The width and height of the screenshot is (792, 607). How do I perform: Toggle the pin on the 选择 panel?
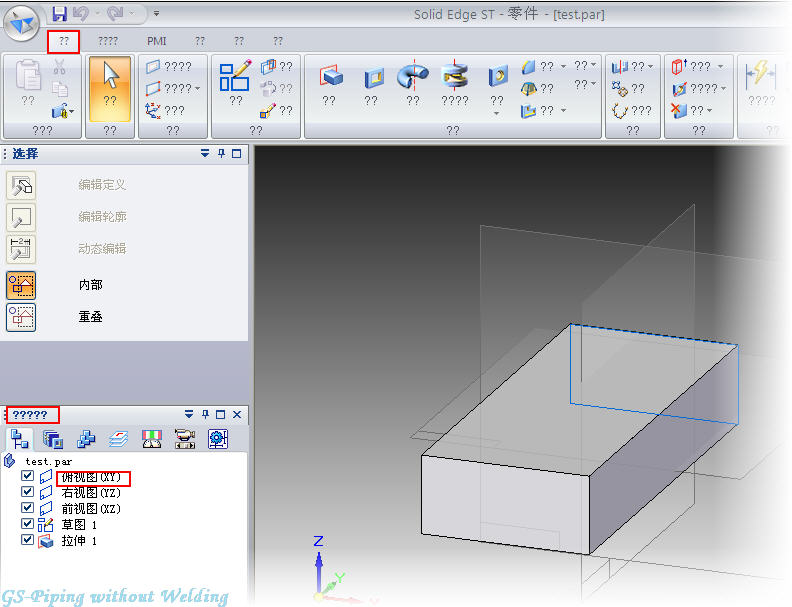pyautogui.click(x=221, y=154)
